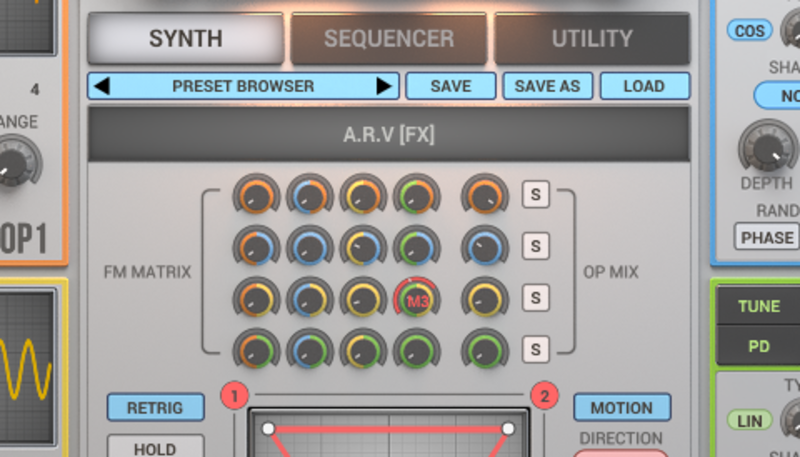Solo operator 1 with first S button
Screen dimensions: 800x457
(536, 194)
